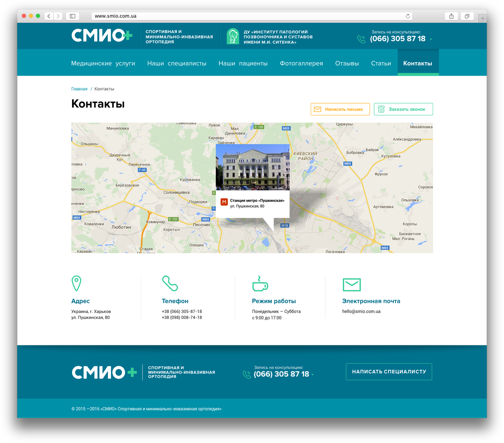Open the Фотогаллерея menu item
504x443 pixels.
[x=301, y=63]
